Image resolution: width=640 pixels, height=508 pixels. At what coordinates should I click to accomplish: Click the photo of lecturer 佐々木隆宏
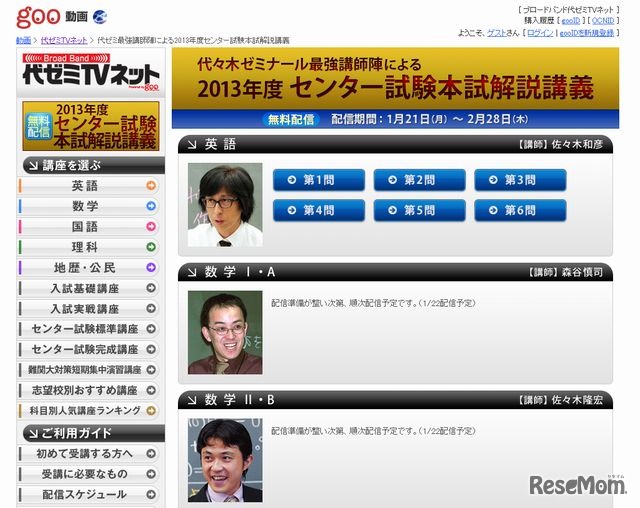pos(225,460)
